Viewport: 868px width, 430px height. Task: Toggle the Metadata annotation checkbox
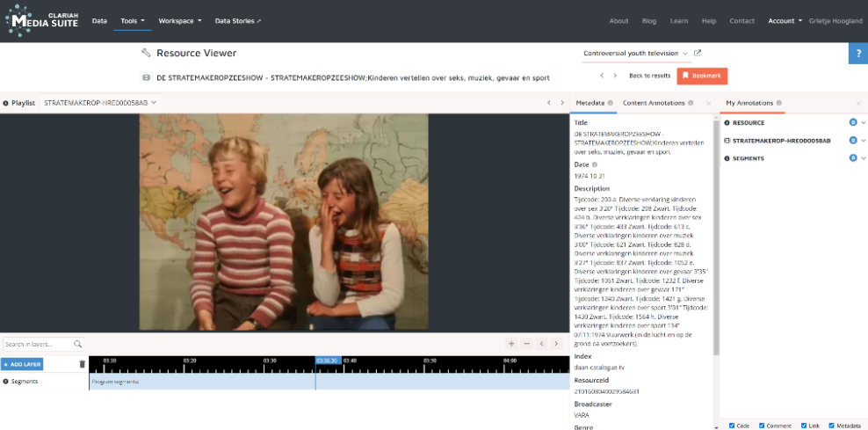[831, 426]
